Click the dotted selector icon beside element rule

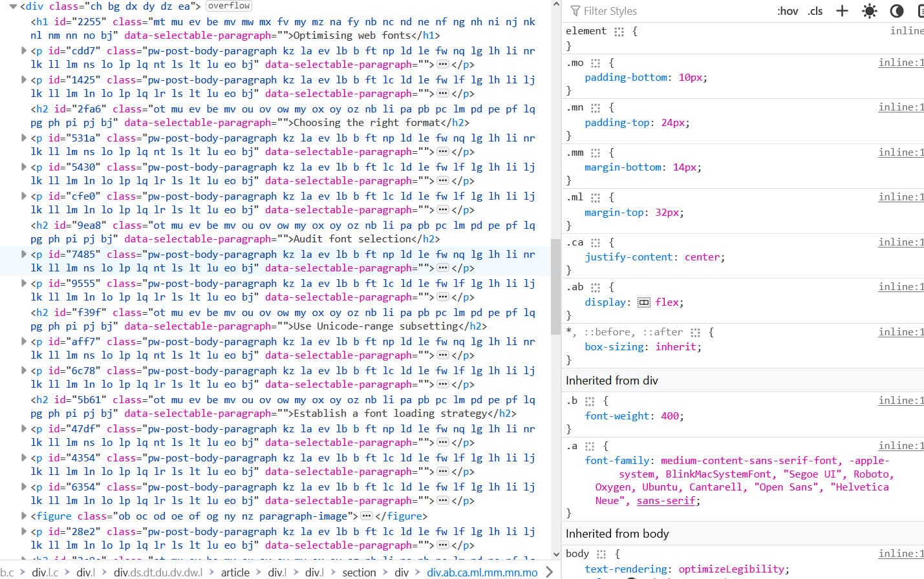(619, 30)
